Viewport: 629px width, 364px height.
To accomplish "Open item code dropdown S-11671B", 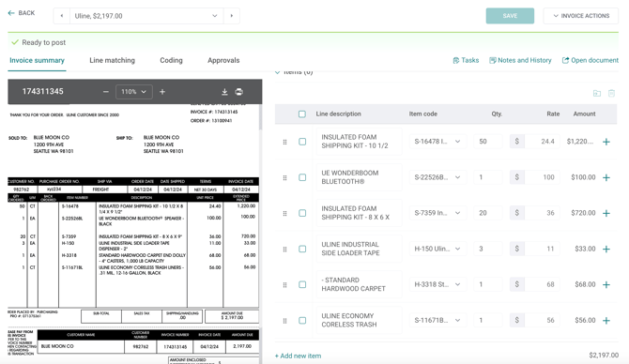I will 437,320.
